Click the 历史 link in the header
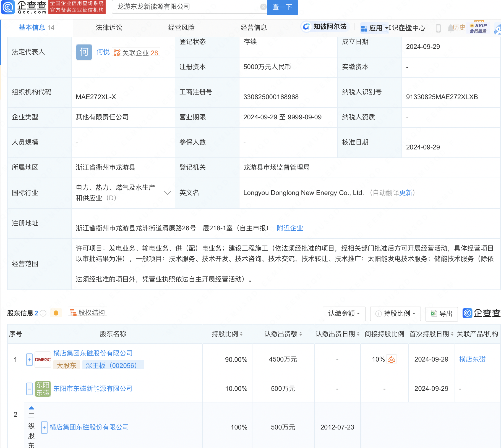 tap(459, 28)
